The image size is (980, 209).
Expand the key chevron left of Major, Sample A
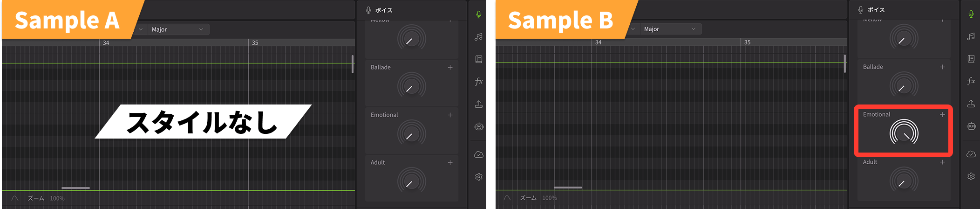click(141, 29)
